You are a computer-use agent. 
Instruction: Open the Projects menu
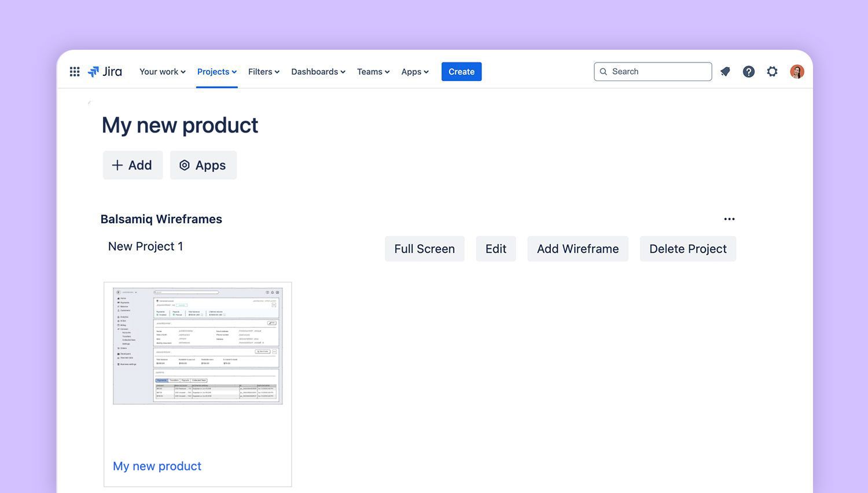coord(216,72)
